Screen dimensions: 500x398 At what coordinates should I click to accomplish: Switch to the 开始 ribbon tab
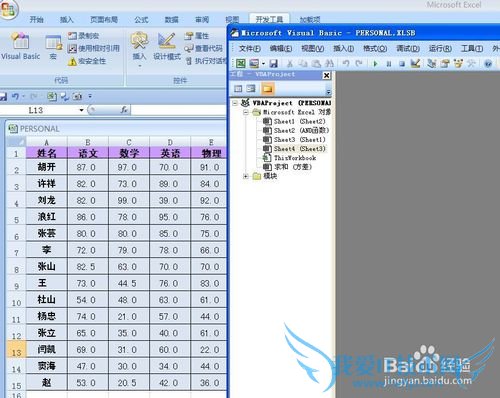point(36,20)
